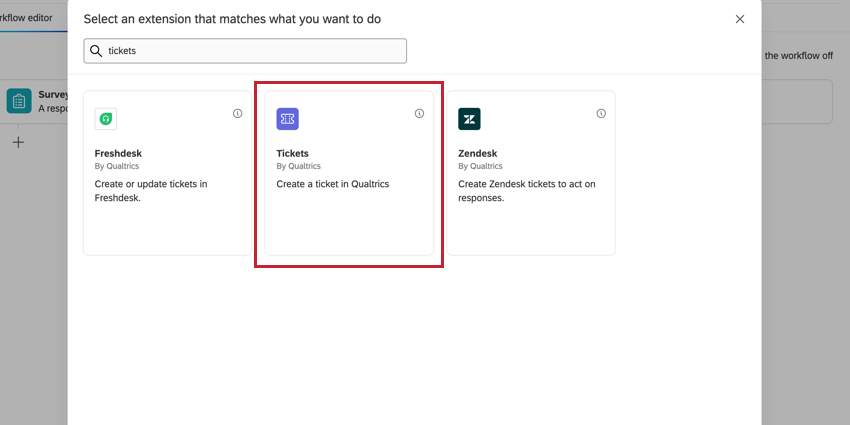Viewport: 850px width, 425px height.
Task: Click the Zendesk title text
Action: pos(478,153)
